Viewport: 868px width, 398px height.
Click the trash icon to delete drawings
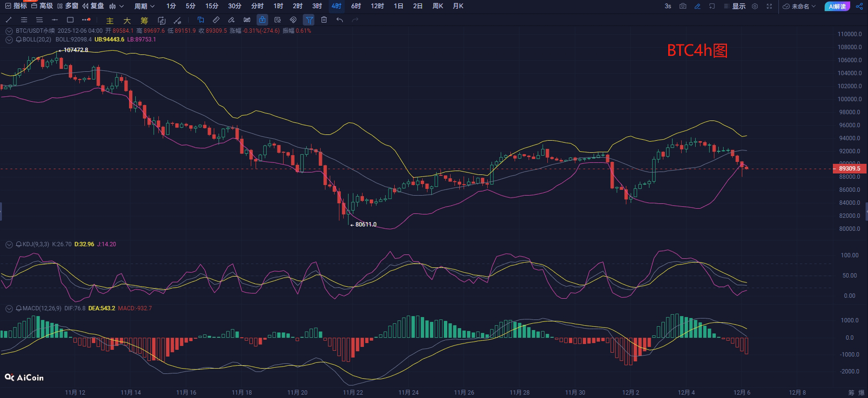324,20
